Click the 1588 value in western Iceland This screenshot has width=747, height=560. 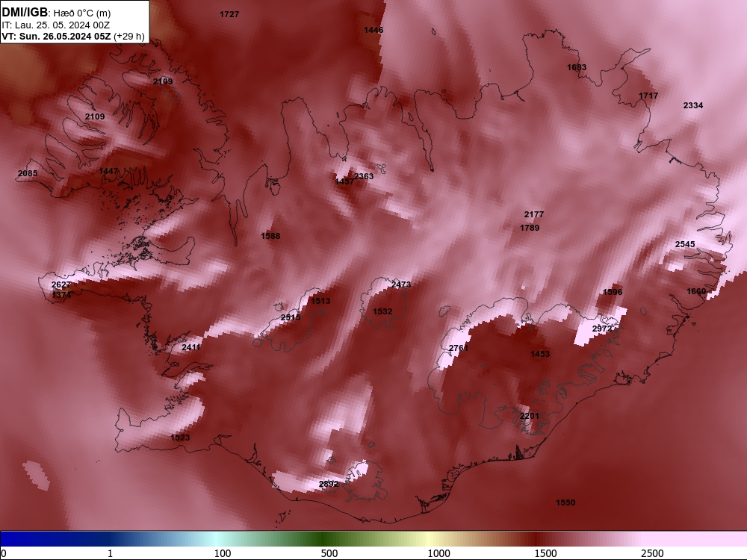click(x=270, y=236)
